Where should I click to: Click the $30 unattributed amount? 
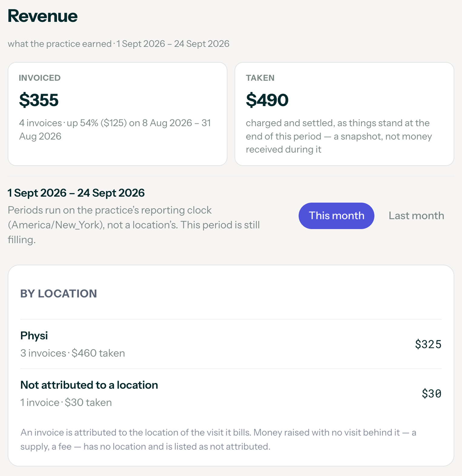pos(431,394)
